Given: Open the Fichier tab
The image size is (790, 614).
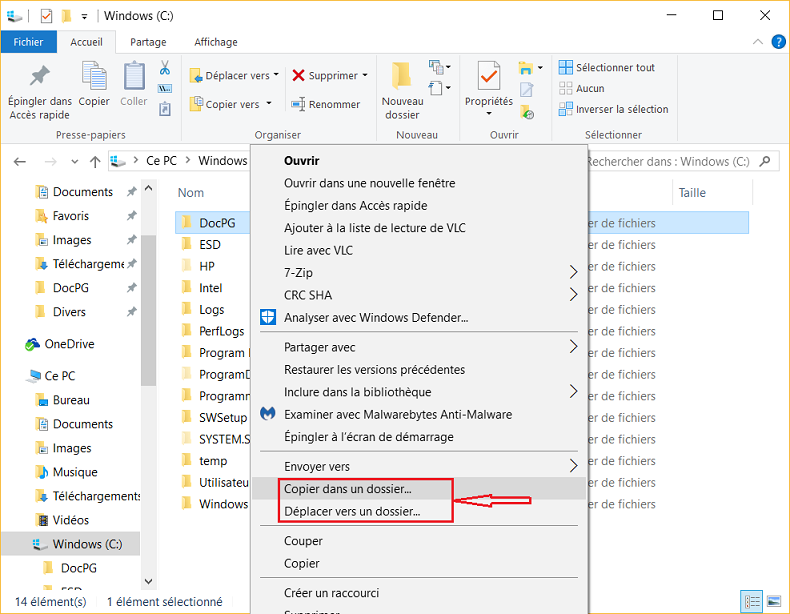Looking at the screenshot, I should pyautogui.click(x=28, y=42).
